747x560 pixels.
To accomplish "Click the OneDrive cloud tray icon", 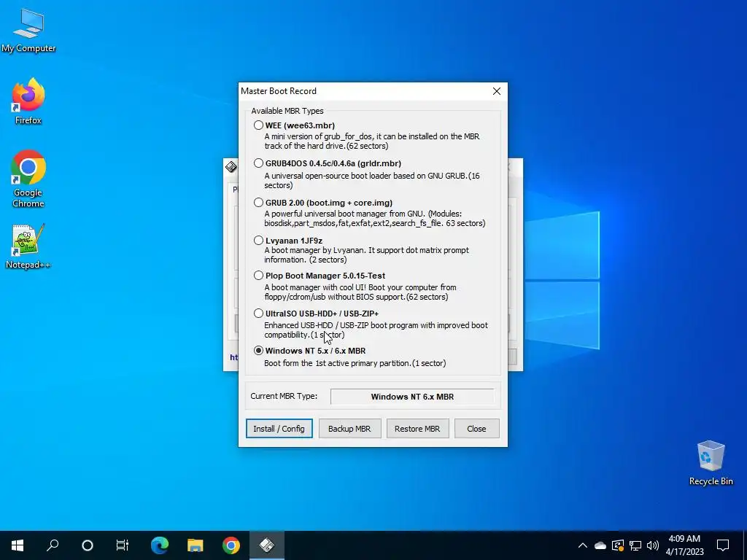I will coord(600,545).
